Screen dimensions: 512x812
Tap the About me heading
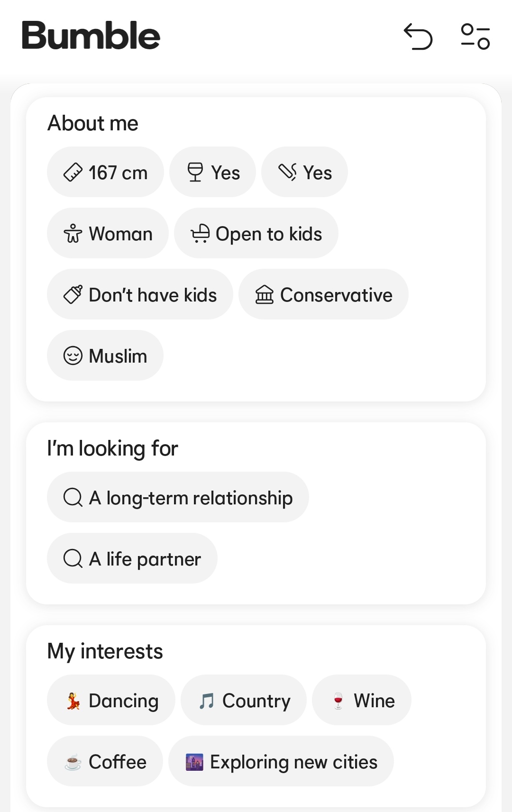93,123
